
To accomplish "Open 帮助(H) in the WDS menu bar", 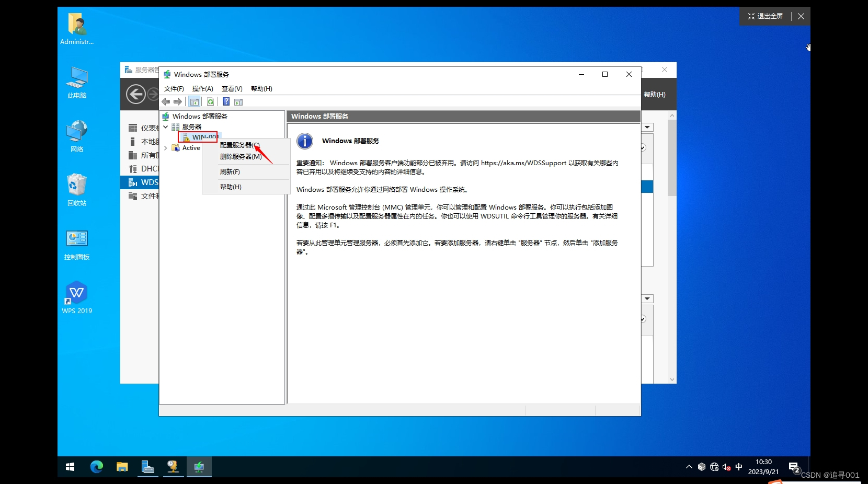I will 261,89.
